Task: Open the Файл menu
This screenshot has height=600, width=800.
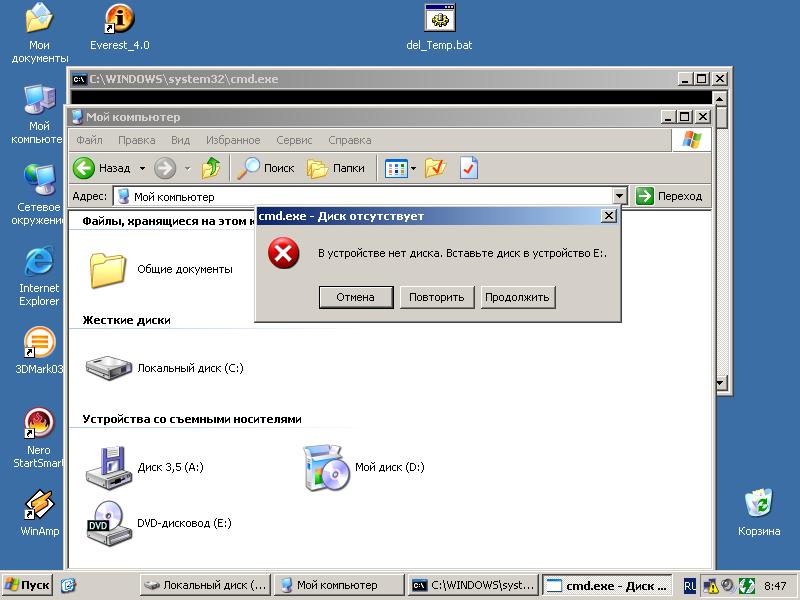Action: coord(89,140)
